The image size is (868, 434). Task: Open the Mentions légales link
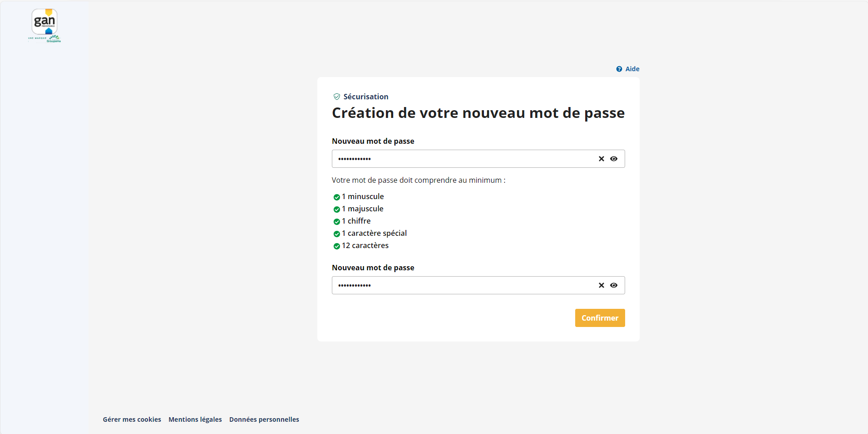pos(195,419)
